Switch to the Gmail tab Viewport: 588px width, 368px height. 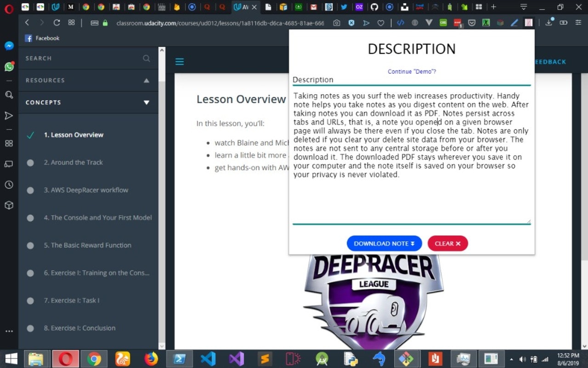click(313, 7)
